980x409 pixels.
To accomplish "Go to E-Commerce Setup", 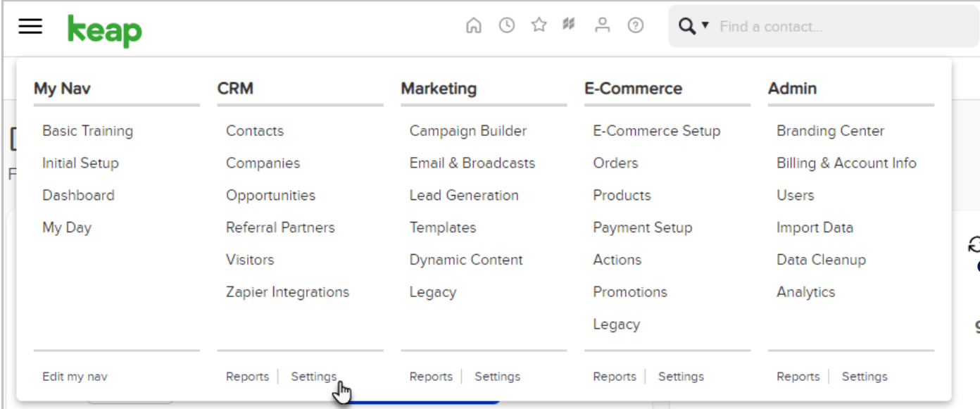I will click(656, 131).
